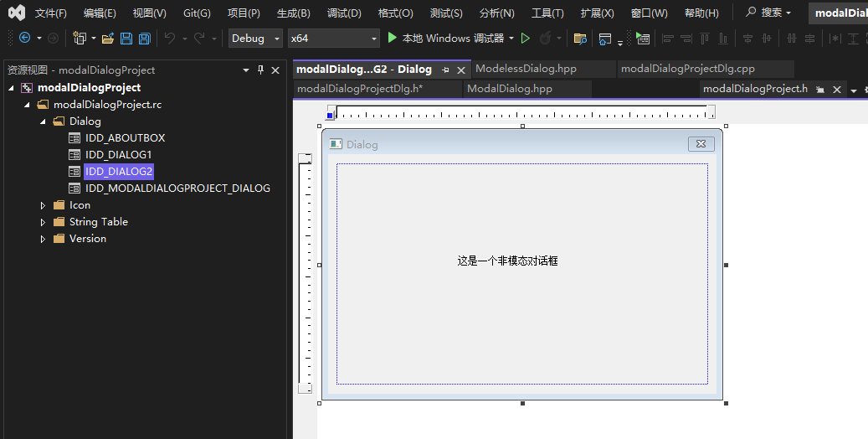Click the navigate forward arrow icon
The image size is (868, 439).
[x=53, y=38]
